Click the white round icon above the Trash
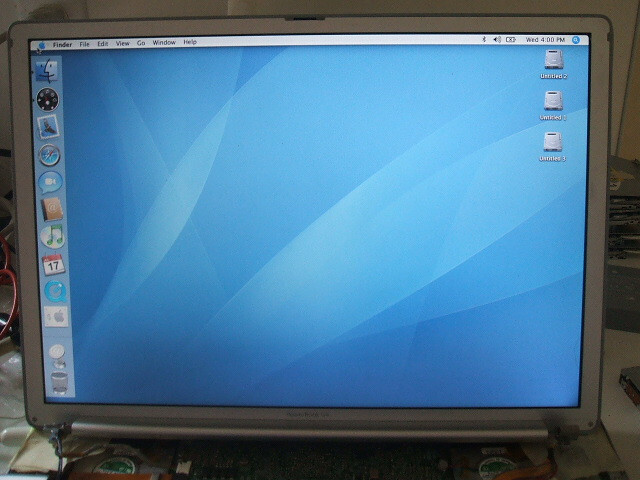Viewport: 640px width, 480px height. click(x=57, y=352)
